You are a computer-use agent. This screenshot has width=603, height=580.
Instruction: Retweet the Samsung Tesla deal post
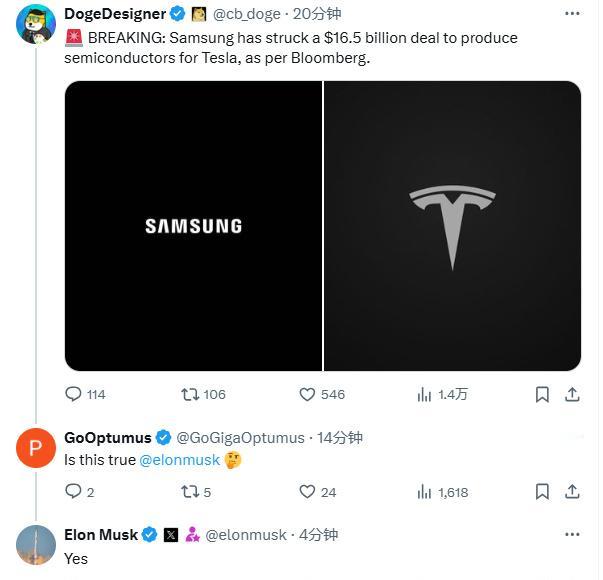(x=203, y=394)
